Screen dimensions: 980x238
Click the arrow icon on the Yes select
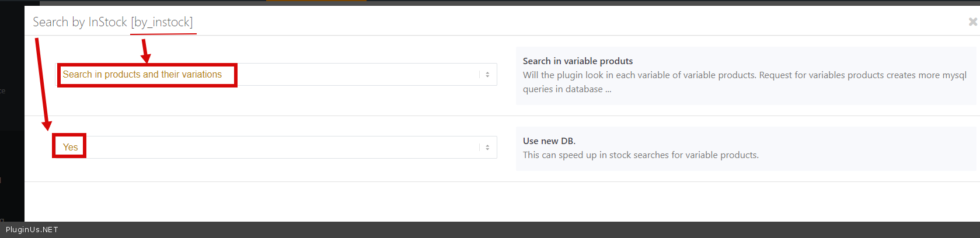[x=487, y=148]
